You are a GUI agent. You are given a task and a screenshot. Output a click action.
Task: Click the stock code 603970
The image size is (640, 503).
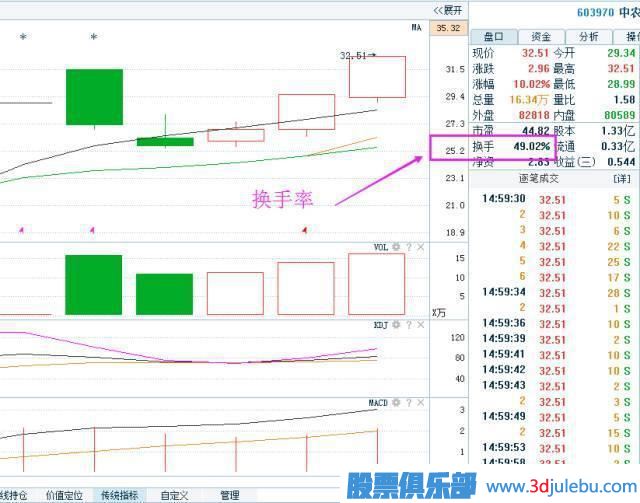[x=596, y=12]
